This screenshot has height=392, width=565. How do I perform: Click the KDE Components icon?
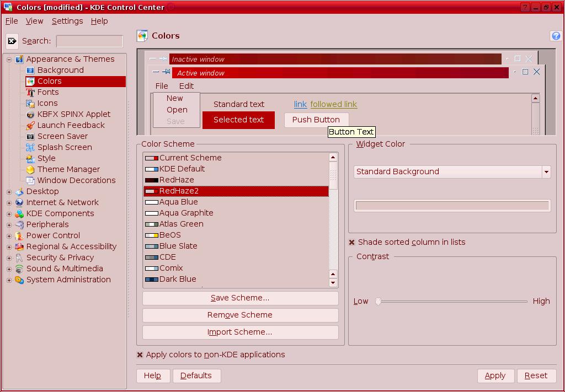(19, 214)
